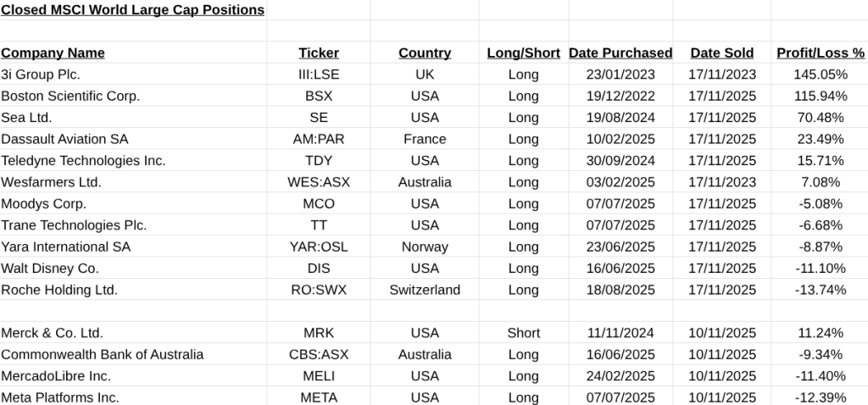
Task: Select the 'Long/Short' header cell
Action: [x=523, y=53]
